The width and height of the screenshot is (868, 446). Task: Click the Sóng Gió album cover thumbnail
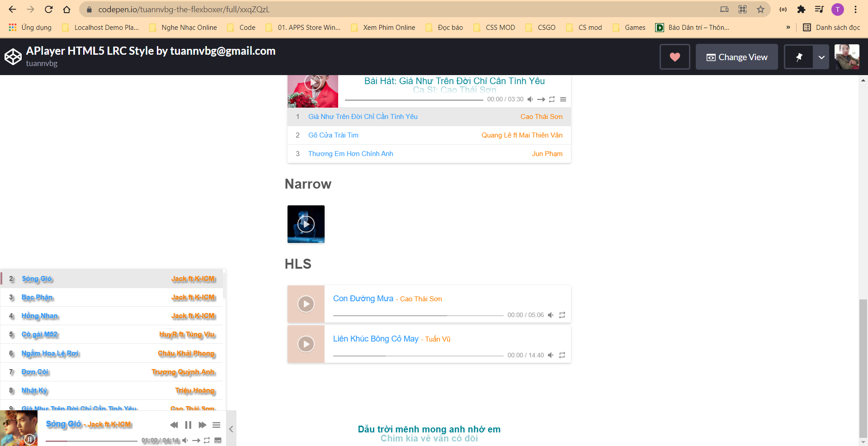click(19, 428)
